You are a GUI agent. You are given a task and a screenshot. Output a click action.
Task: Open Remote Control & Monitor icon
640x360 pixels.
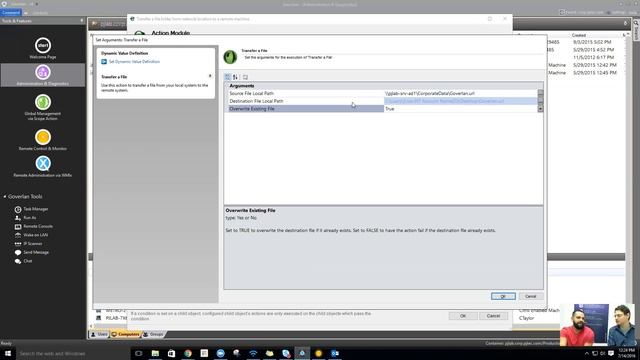click(43, 137)
